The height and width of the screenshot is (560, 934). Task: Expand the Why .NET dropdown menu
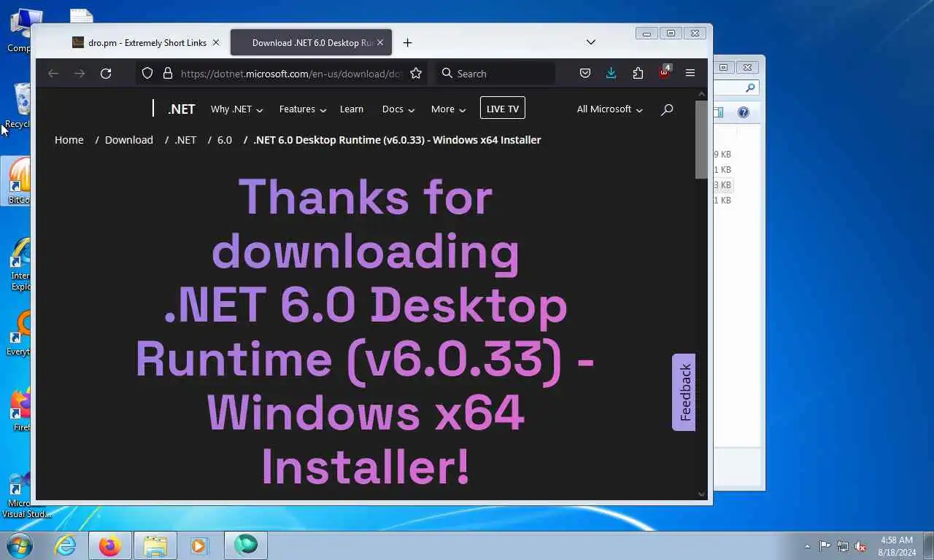236,109
